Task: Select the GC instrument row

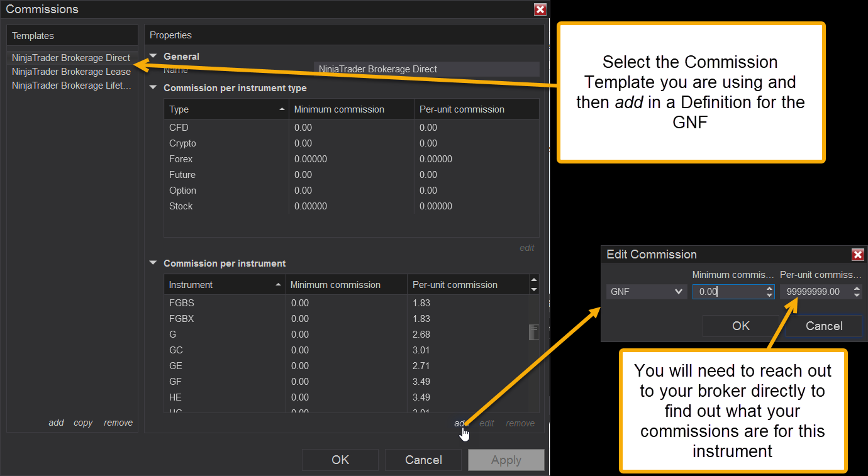Action: pyautogui.click(x=346, y=350)
